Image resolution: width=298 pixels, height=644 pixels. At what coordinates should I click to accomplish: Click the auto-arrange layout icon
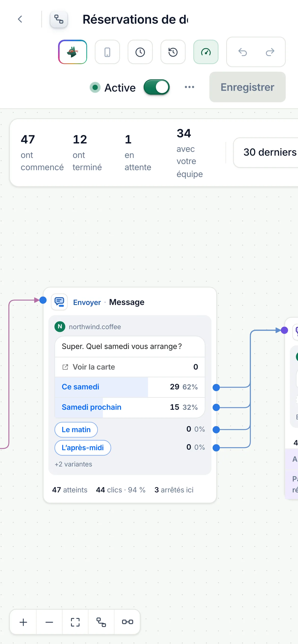pyautogui.click(x=101, y=622)
